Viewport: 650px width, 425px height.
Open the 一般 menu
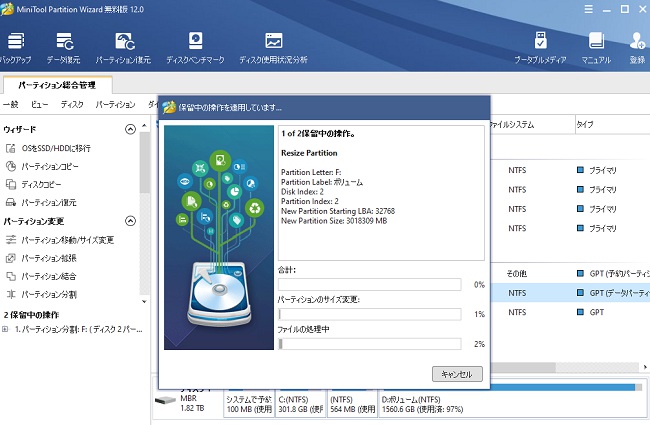pos(11,105)
